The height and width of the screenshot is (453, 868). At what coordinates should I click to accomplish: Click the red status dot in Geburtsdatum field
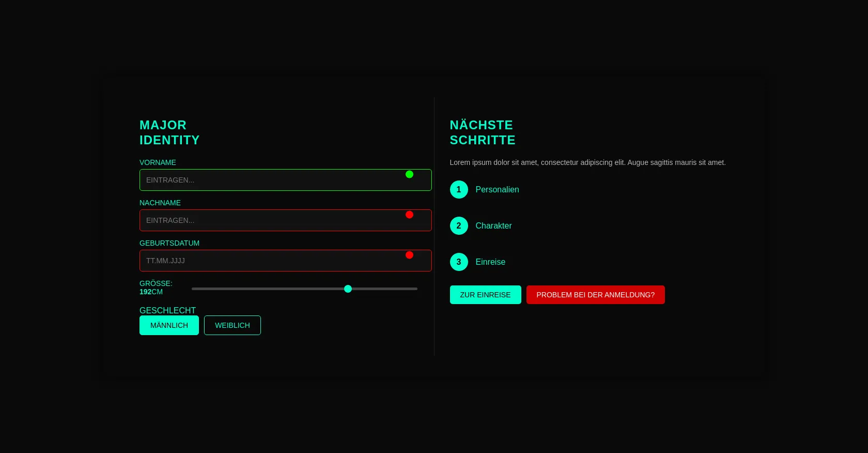coord(409,255)
